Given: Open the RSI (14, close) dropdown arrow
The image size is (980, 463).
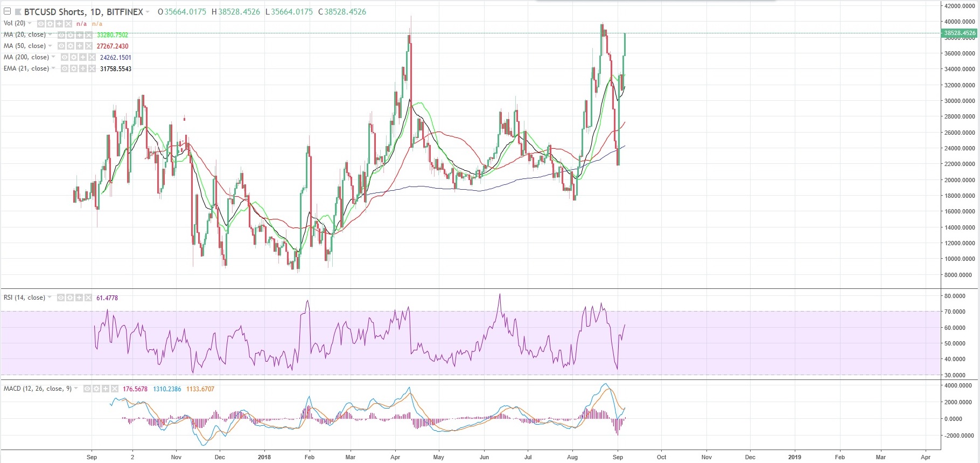Looking at the screenshot, I should (50, 297).
